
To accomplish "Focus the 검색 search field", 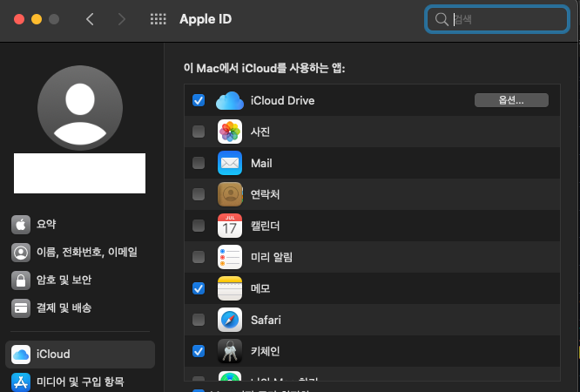I will tap(496, 19).
